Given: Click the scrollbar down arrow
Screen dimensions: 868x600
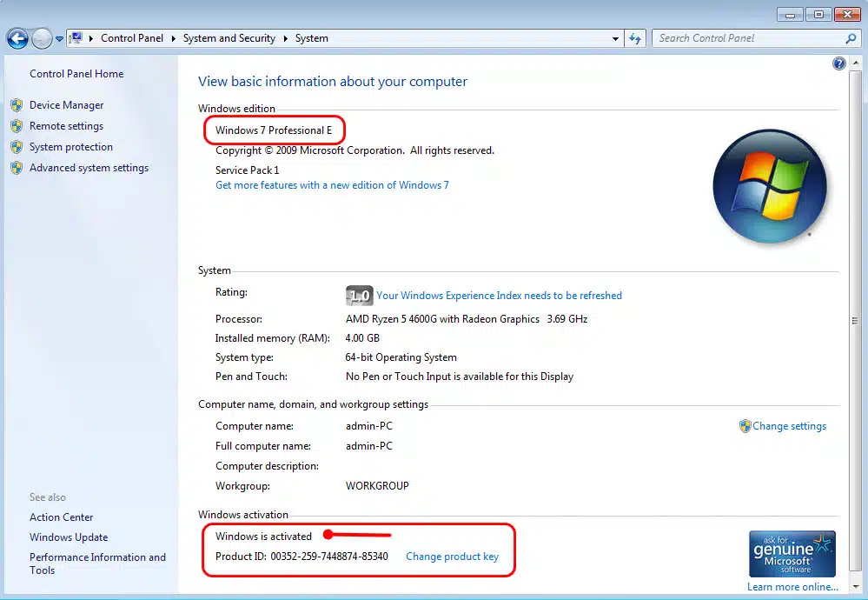Looking at the screenshot, I should (x=856, y=586).
